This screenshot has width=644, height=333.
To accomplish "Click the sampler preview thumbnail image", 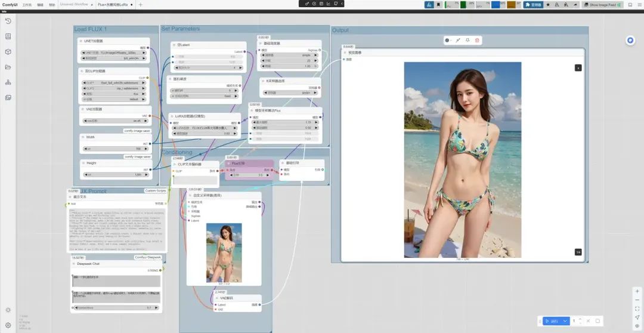I will point(224,252).
